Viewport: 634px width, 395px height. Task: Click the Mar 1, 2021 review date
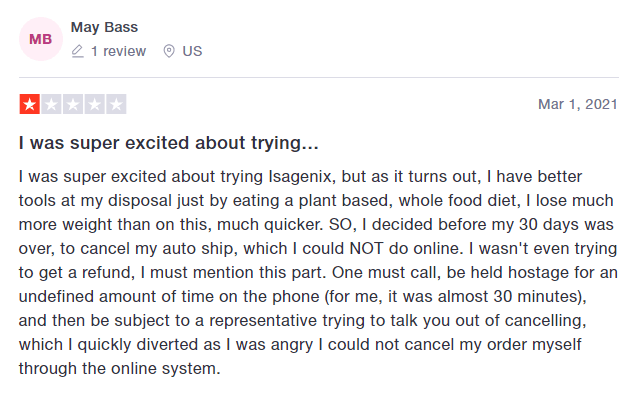(x=578, y=104)
